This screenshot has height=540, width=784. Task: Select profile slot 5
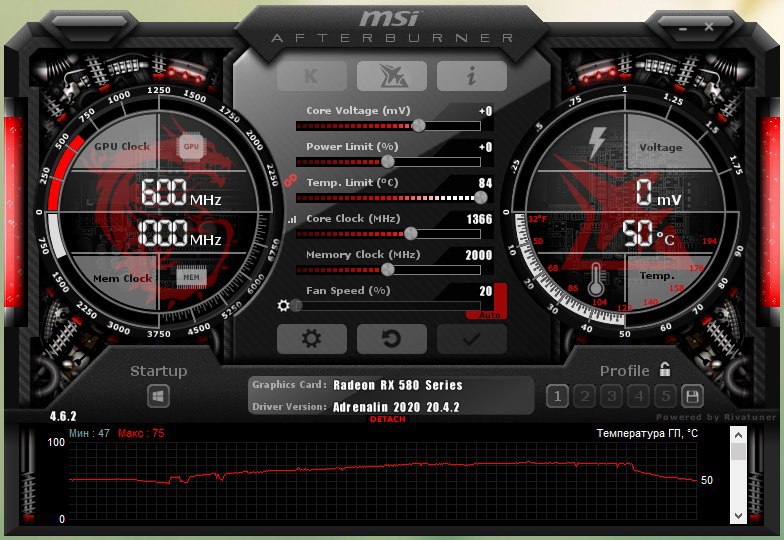[666, 396]
